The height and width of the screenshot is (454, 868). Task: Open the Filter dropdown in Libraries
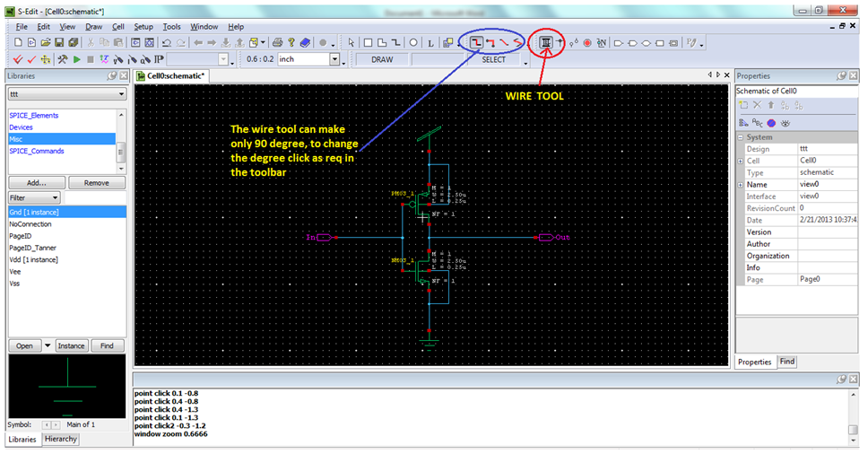[x=34, y=197]
